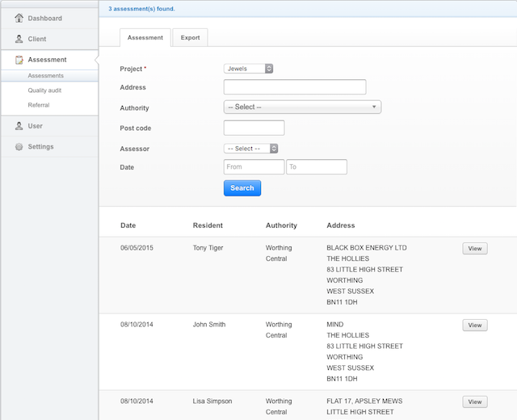Viewport: 517px width, 420px height.
Task: Click the Project dropdown stepper arrows
Action: (x=269, y=69)
